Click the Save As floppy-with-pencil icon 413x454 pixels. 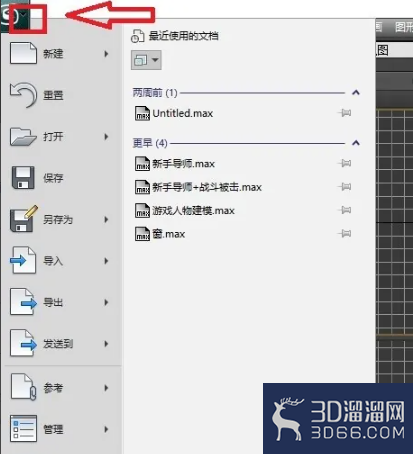(24, 219)
